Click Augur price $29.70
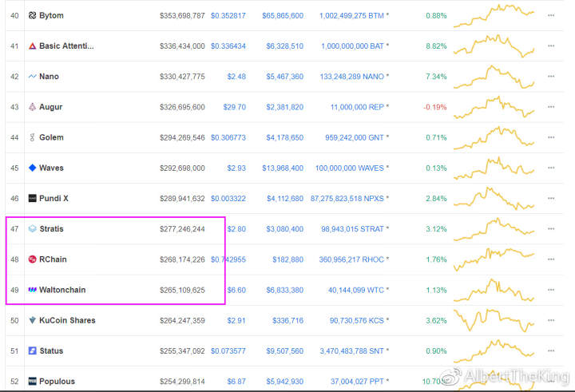The width and height of the screenshot is (575, 392). pyautogui.click(x=235, y=107)
